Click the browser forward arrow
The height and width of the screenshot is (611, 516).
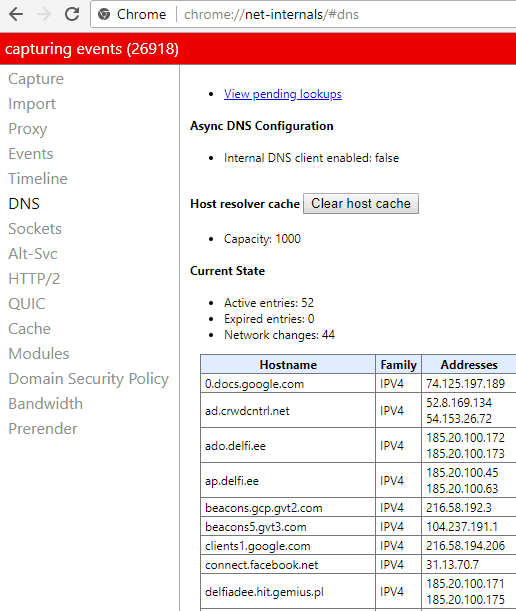[44, 14]
